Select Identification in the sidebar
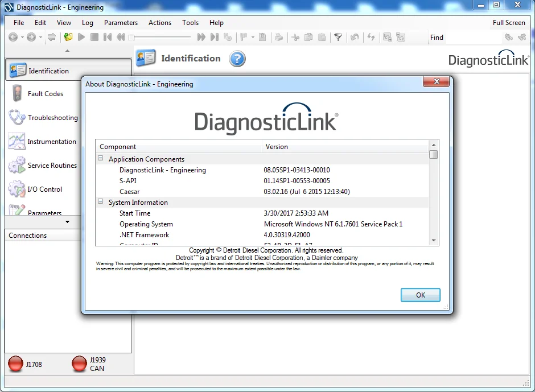This screenshot has height=392, width=535. [x=68, y=71]
